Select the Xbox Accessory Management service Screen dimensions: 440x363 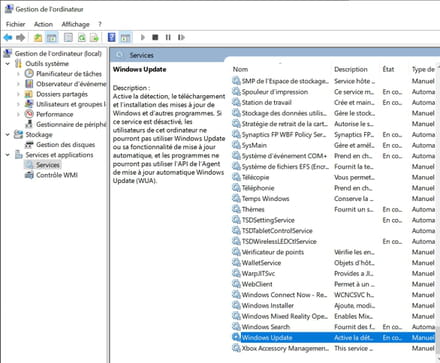pos(285,348)
